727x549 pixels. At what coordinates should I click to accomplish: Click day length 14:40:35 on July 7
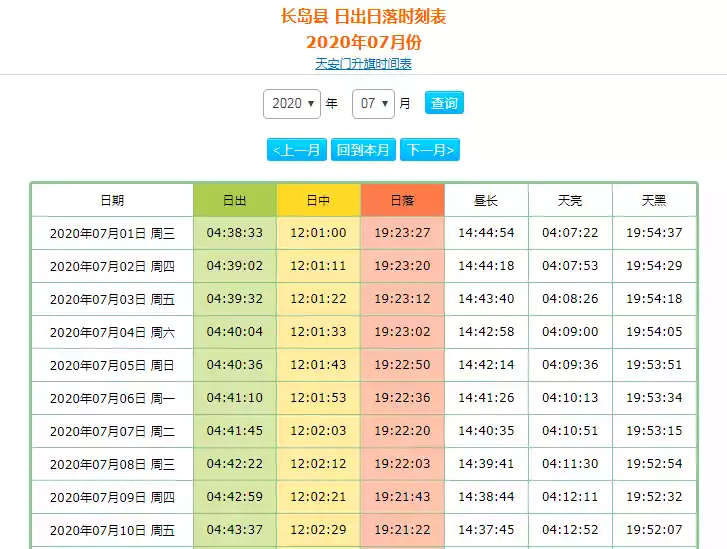click(486, 431)
